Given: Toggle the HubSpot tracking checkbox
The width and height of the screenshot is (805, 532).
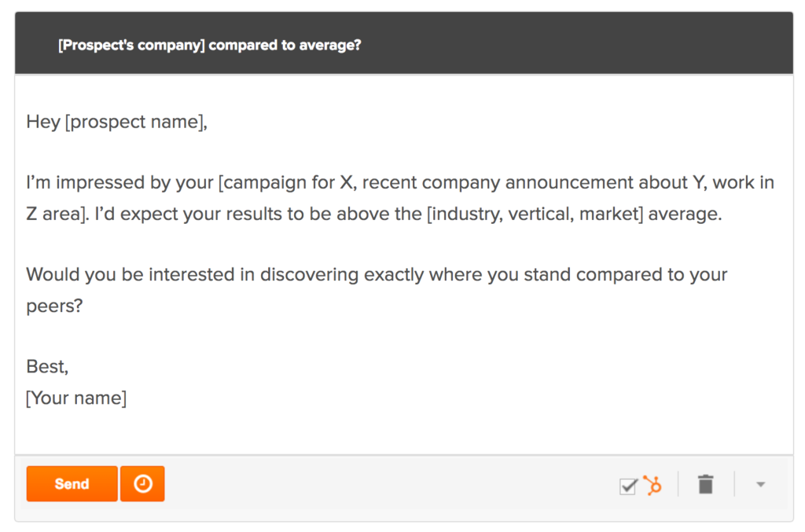Looking at the screenshot, I should [628, 486].
